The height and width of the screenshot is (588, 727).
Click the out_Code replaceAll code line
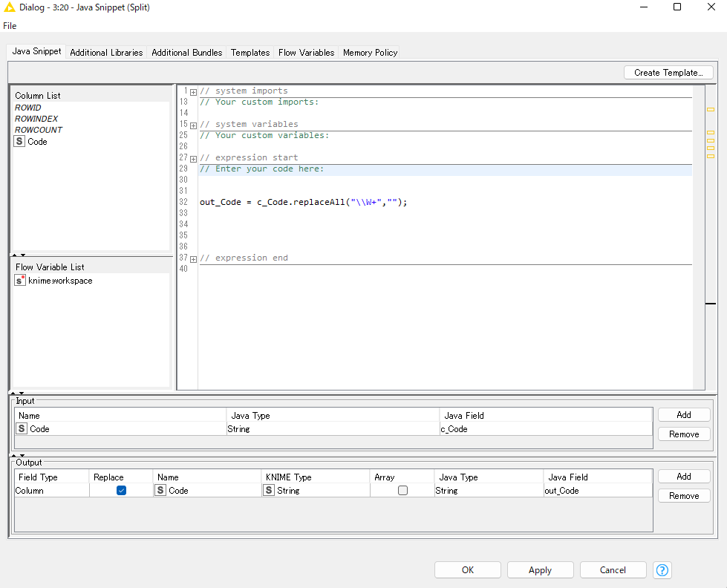(303, 202)
